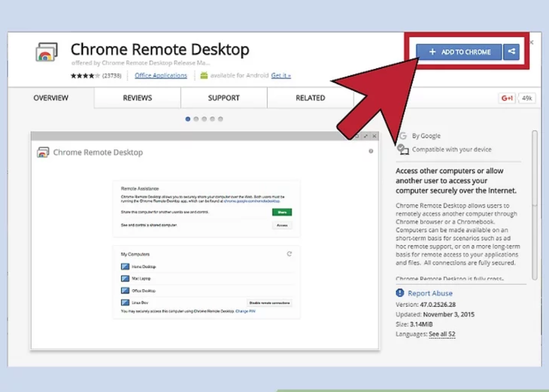Click the preview window's expand icon
The height and width of the screenshot is (392, 549).
pyautogui.click(x=366, y=136)
